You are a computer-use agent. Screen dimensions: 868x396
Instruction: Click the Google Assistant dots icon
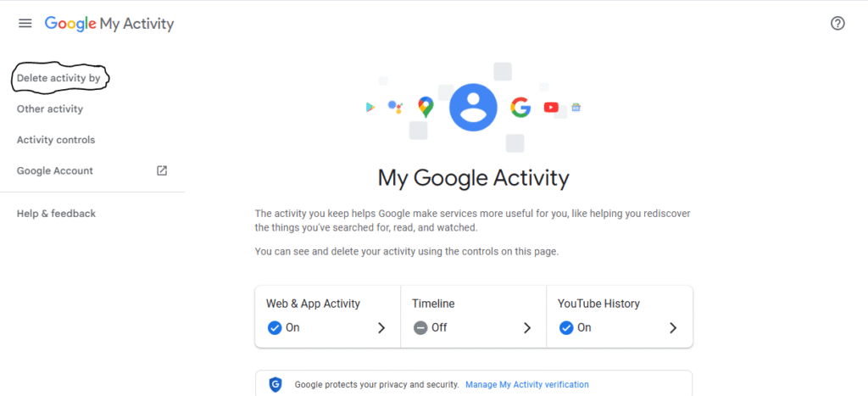point(395,107)
